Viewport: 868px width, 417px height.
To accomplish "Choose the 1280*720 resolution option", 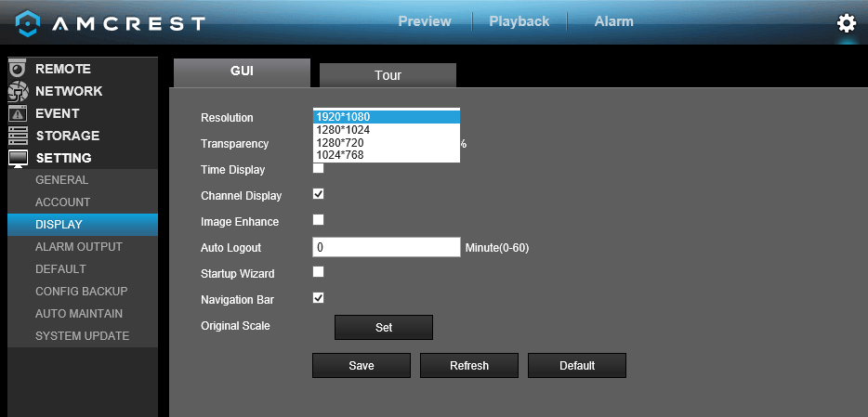I will 387,143.
